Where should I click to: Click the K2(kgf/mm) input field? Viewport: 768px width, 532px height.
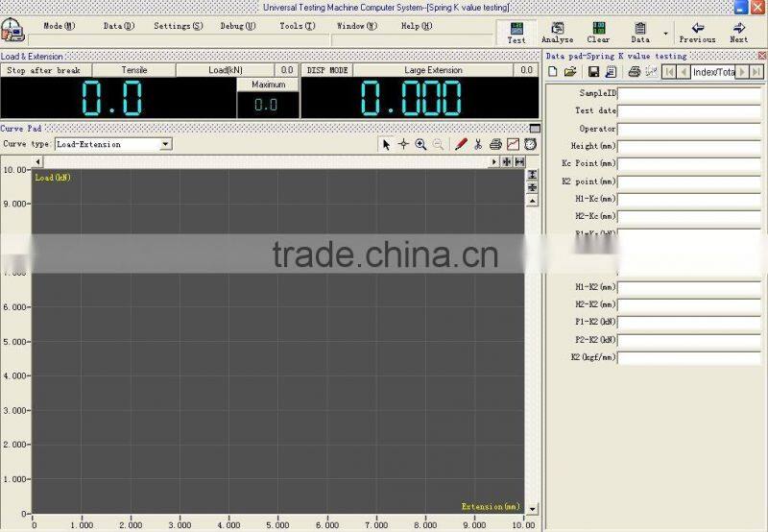tap(689, 358)
